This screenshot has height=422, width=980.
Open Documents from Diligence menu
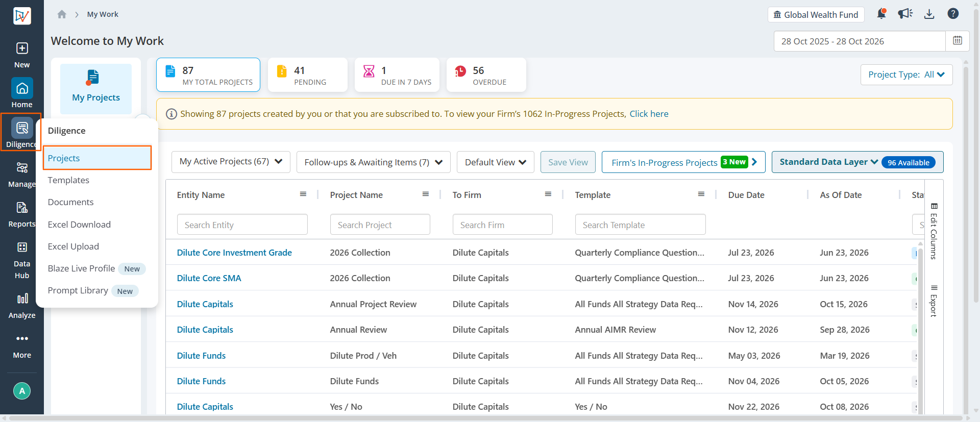(70, 202)
